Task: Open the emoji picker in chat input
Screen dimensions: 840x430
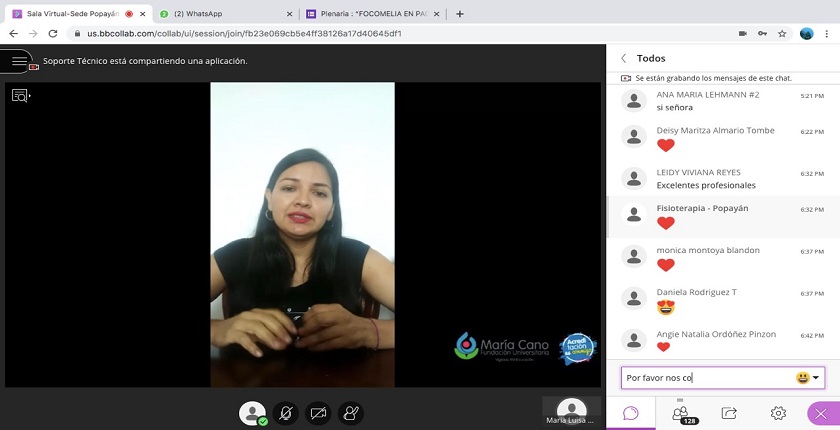Action: tap(808, 378)
